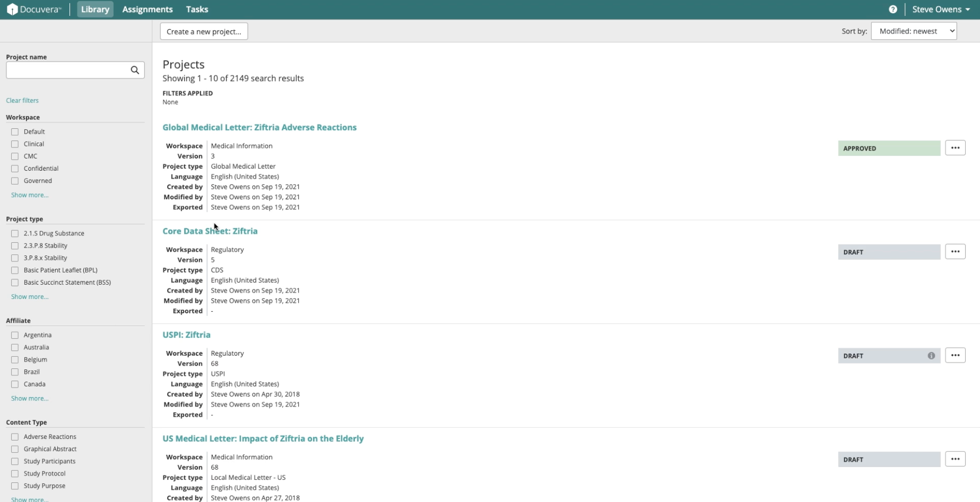This screenshot has width=980, height=502.
Task: Open ellipsis menu for Global Medical Letter project
Action: [955, 148]
